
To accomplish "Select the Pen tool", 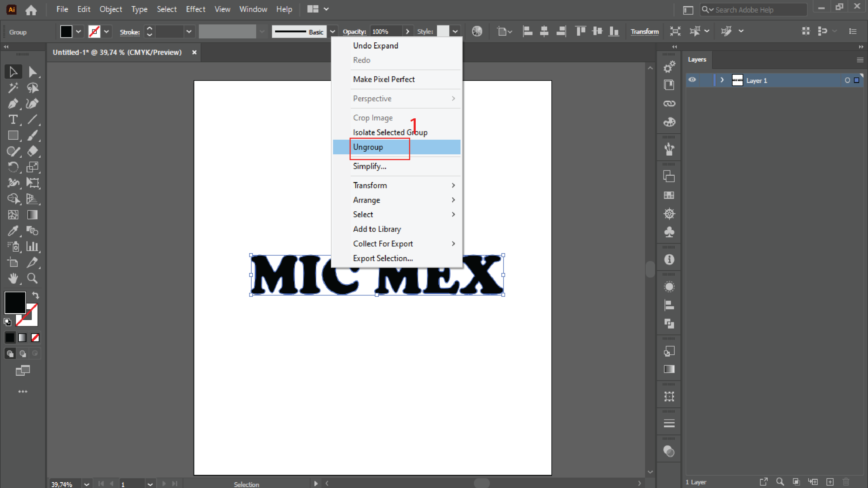I will pyautogui.click(x=13, y=104).
